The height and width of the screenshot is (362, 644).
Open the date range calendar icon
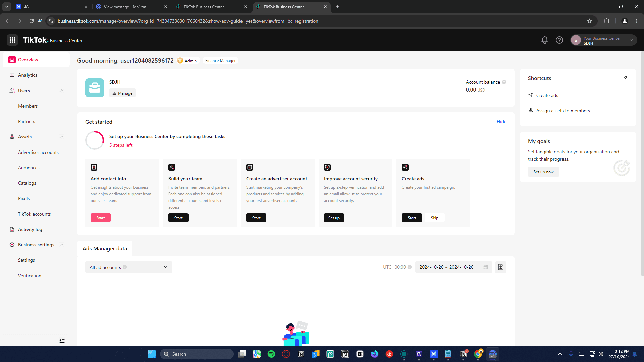point(486,267)
